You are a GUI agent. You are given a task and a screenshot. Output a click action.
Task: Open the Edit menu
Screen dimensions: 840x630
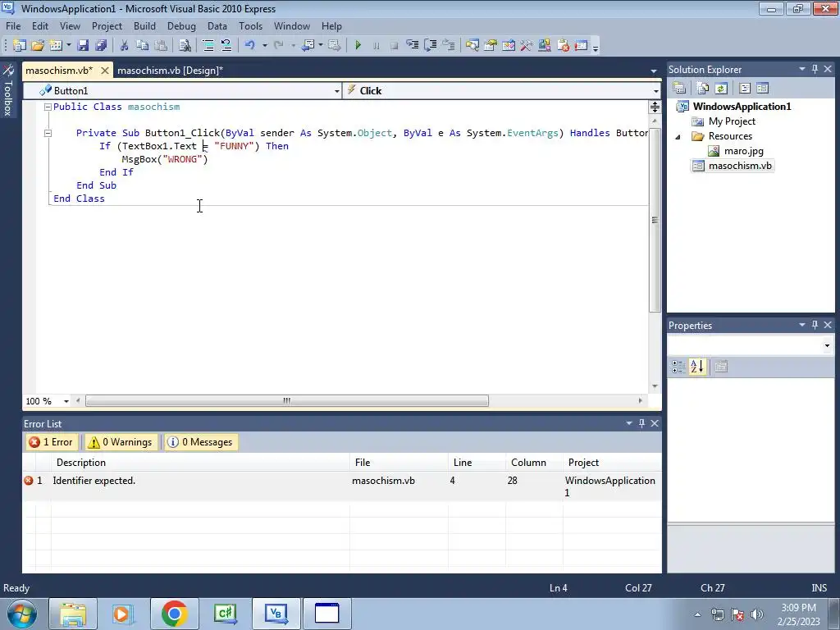coord(40,25)
